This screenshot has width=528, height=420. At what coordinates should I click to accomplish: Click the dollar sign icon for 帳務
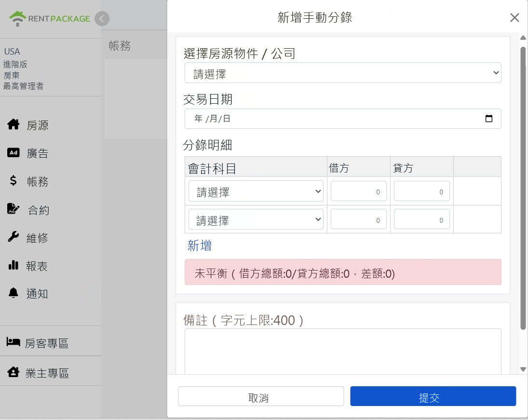[13, 180]
